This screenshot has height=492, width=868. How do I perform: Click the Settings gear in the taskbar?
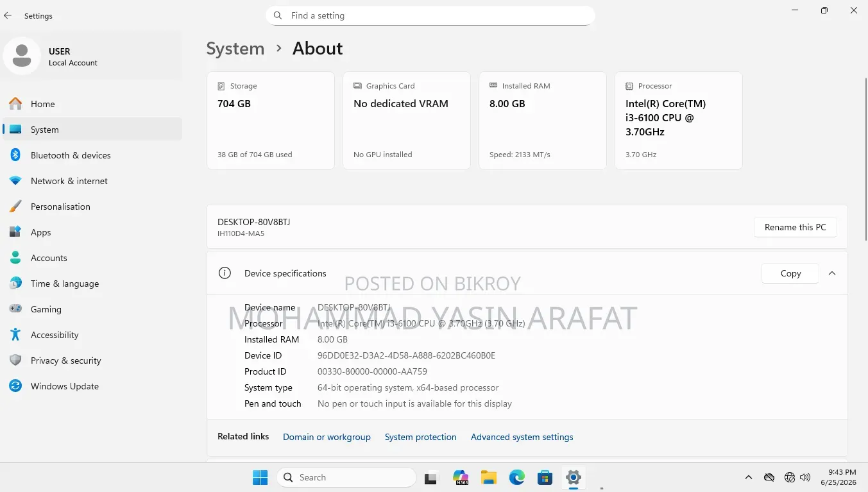pos(574,477)
